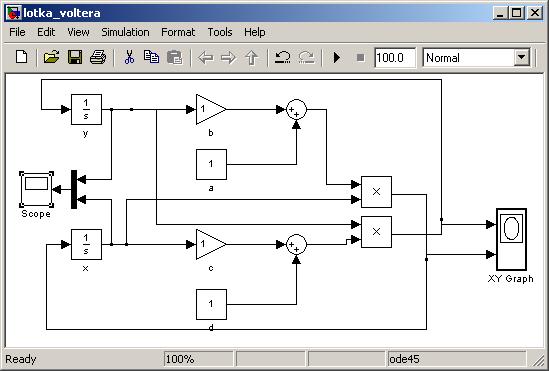Click the simulation stop time field 100.0
Screen dimensions: 549x371
click(x=395, y=57)
